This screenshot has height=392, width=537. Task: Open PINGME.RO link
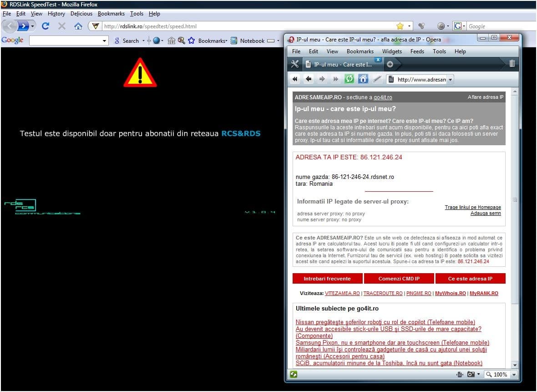pyautogui.click(x=419, y=293)
